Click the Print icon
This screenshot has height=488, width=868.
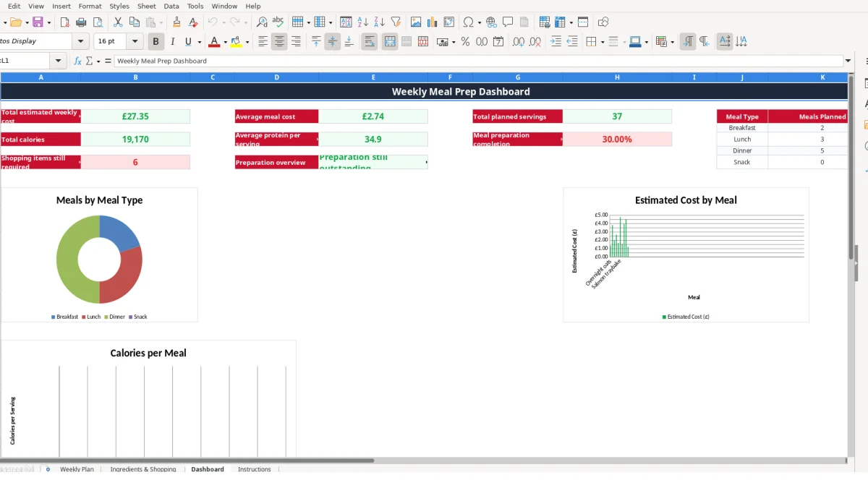[x=81, y=22]
